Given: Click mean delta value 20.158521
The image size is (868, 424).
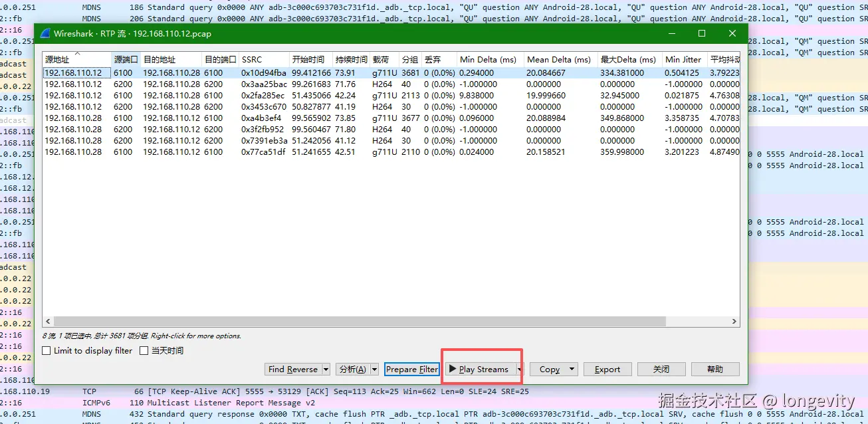Looking at the screenshot, I should click(546, 152).
